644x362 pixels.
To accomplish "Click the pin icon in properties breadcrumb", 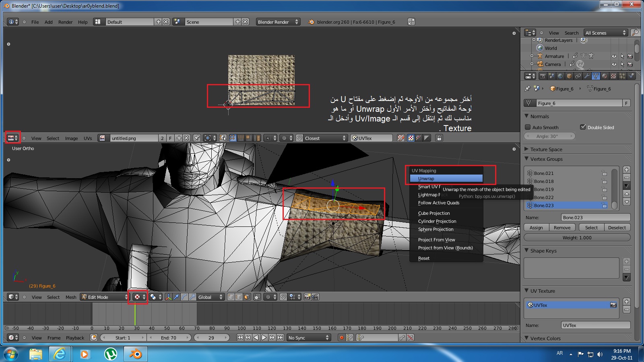I will [x=528, y=88].
